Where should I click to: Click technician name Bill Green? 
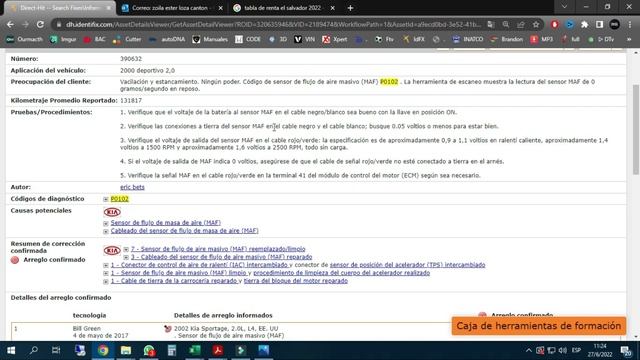pyautogui.click(x=87, y=328)
